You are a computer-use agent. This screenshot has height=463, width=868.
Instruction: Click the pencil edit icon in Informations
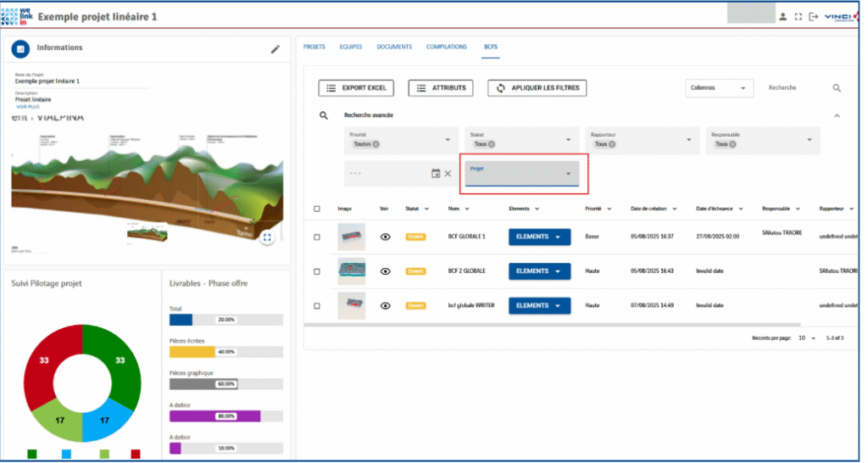tap(275, 49)
